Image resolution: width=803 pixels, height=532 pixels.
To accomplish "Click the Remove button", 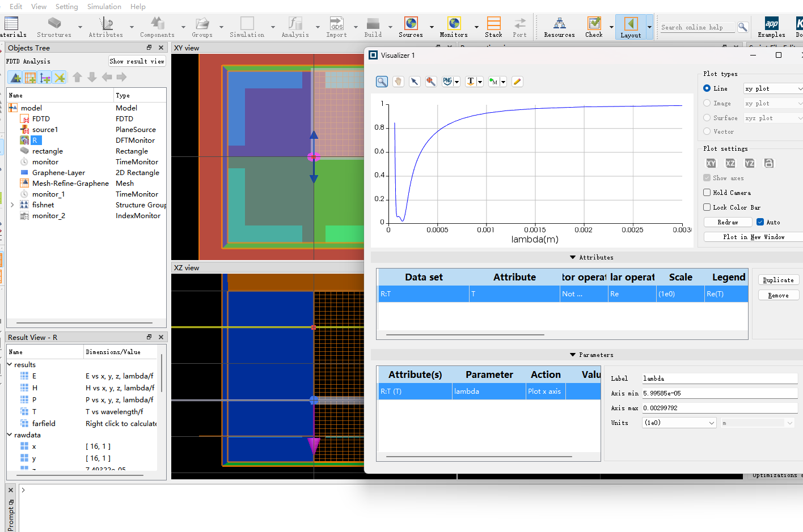I will (x=778, y=295).
